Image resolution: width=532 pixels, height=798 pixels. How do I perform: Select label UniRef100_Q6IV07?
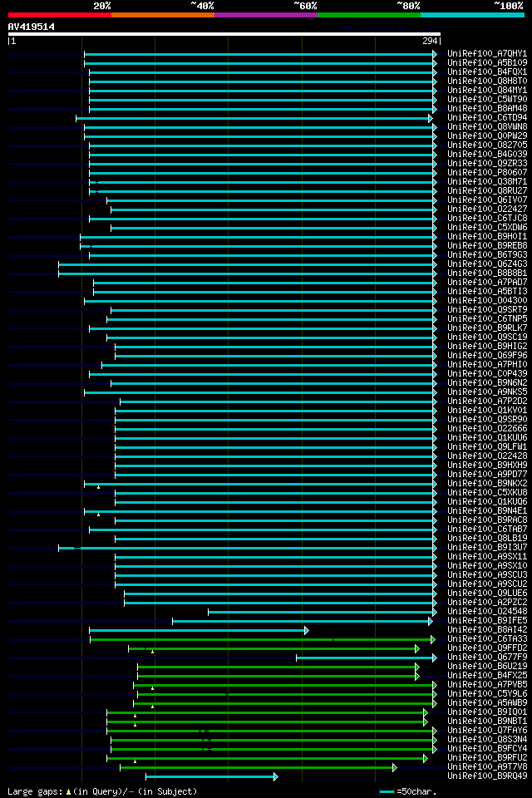pos(487,200)
